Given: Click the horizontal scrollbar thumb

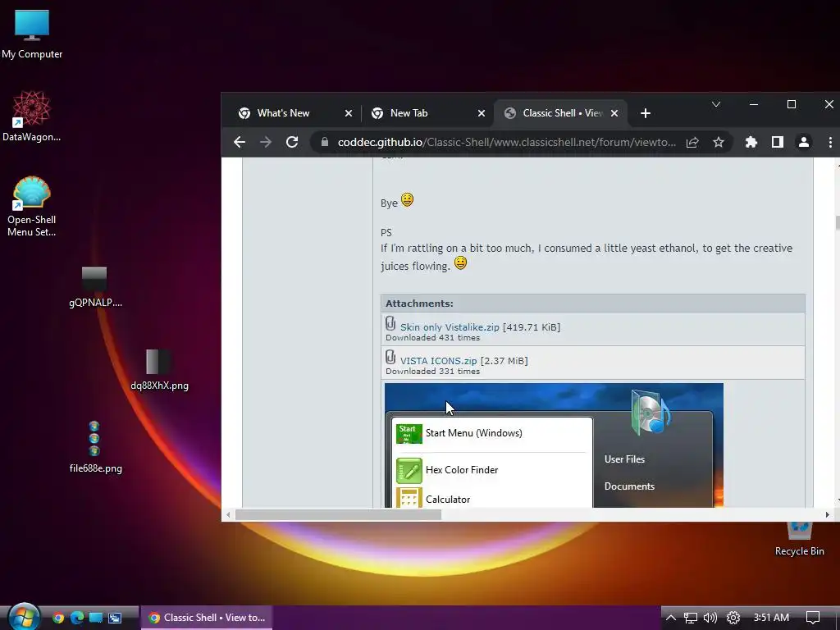Looking at the screenshot, I should point(338,515).
